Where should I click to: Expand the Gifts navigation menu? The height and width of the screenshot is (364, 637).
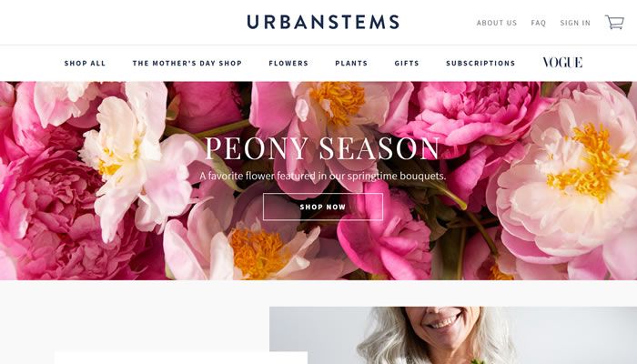pyautogui.click(x=407, y=63)
